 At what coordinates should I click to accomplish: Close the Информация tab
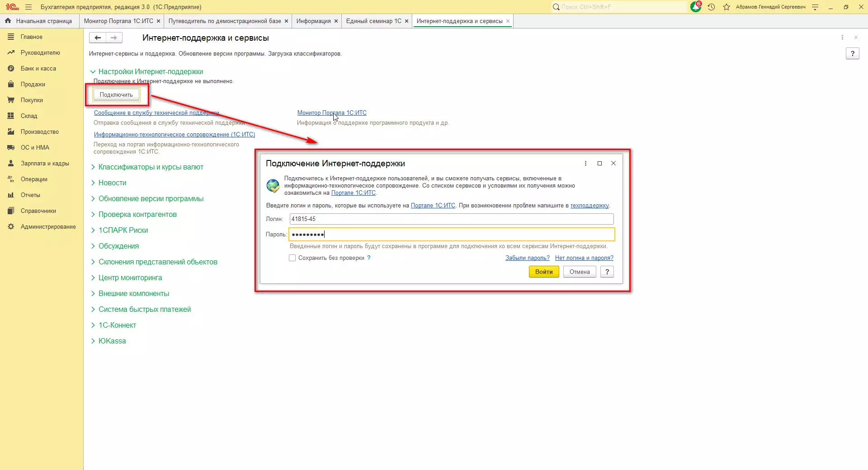[336, 21]
